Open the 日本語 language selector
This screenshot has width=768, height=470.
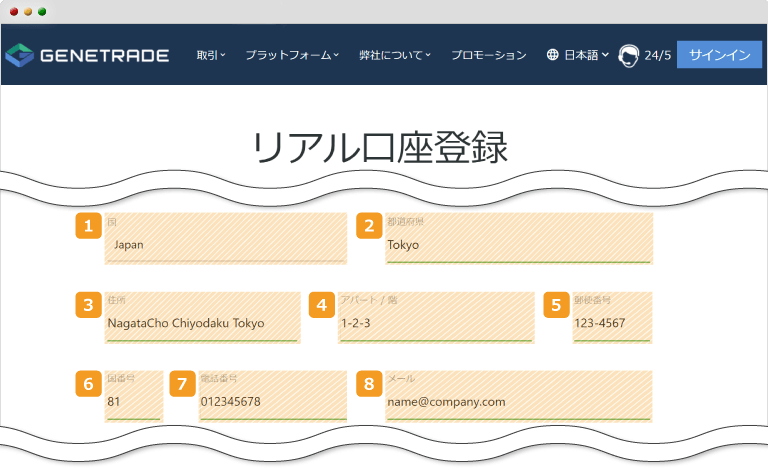coord(586,55)
